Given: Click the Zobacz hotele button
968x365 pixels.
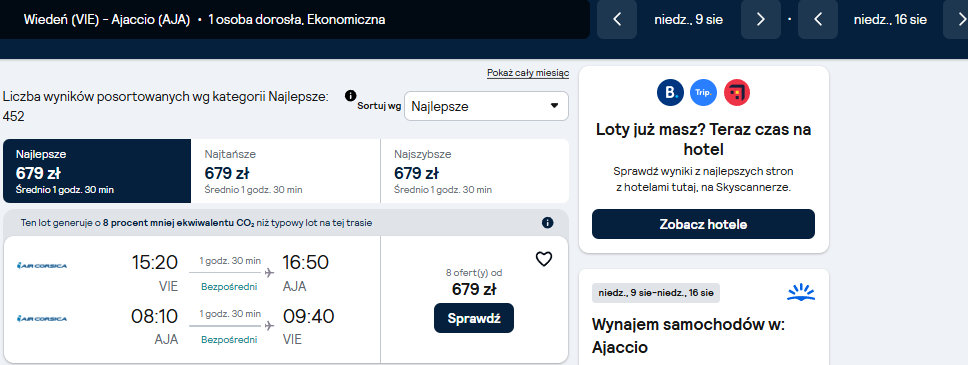Looking at the screenshot, I should tap(703, 224).
